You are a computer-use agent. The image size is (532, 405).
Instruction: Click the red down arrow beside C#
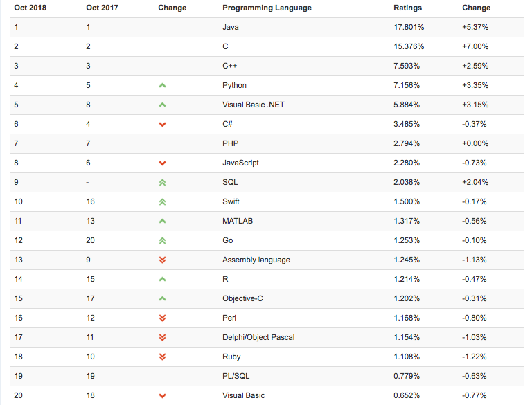163,125
